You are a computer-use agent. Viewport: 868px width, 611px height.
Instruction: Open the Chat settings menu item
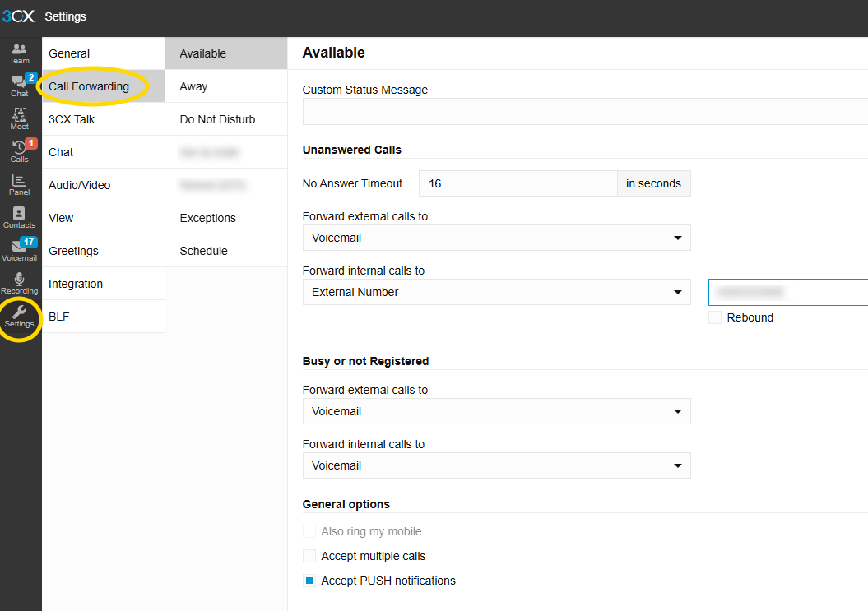(104, 152)
